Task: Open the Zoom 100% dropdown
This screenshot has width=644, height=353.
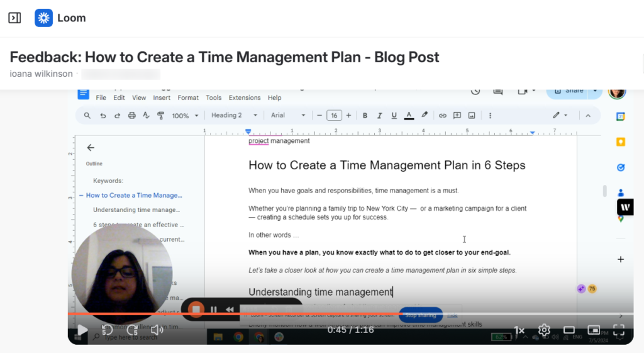Action: point(185,116)
